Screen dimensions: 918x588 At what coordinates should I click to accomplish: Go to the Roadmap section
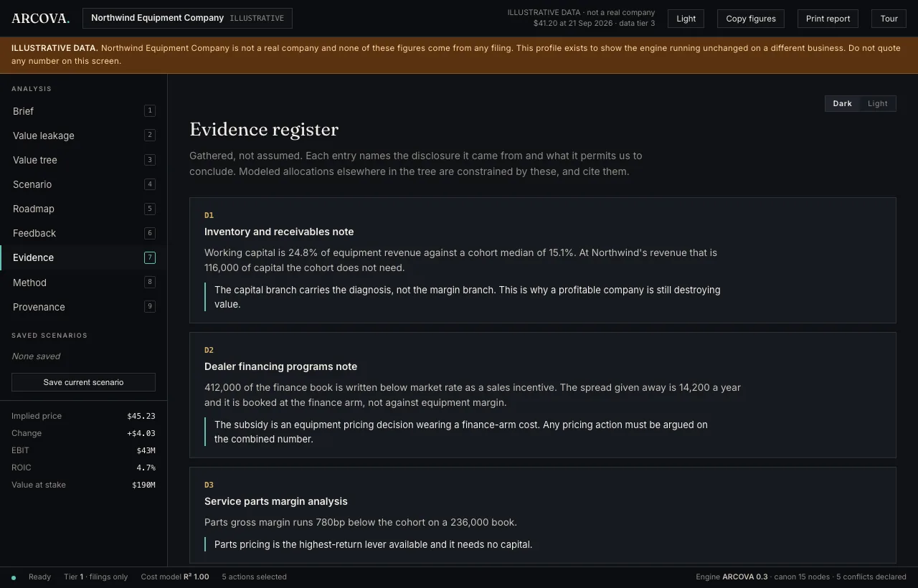tap(83, 209)
